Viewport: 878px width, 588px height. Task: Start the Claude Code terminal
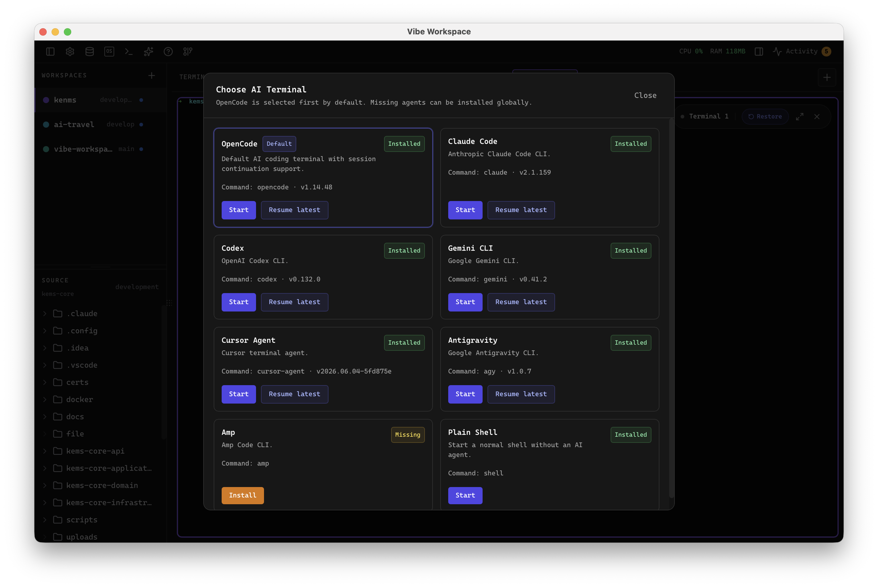[465, 210]
